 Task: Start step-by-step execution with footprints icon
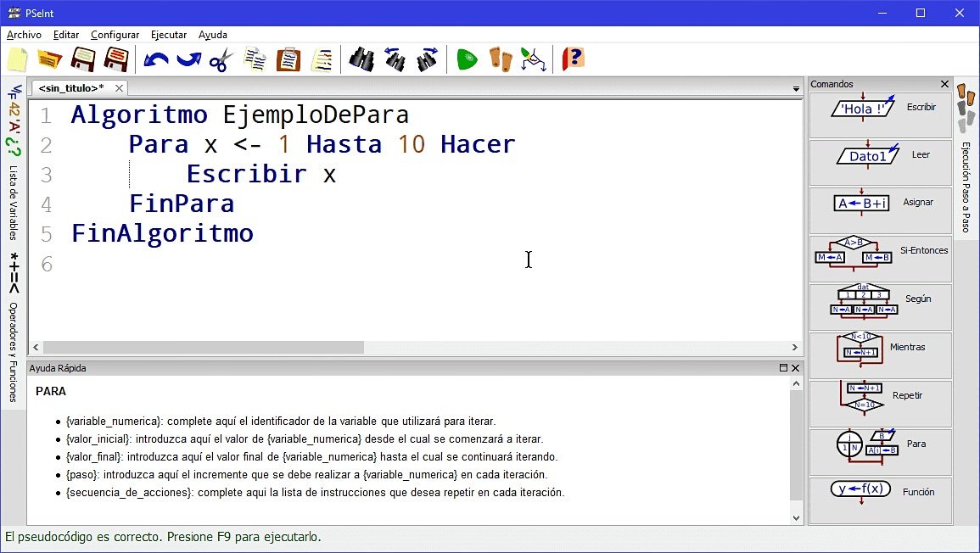pos(501,60)
